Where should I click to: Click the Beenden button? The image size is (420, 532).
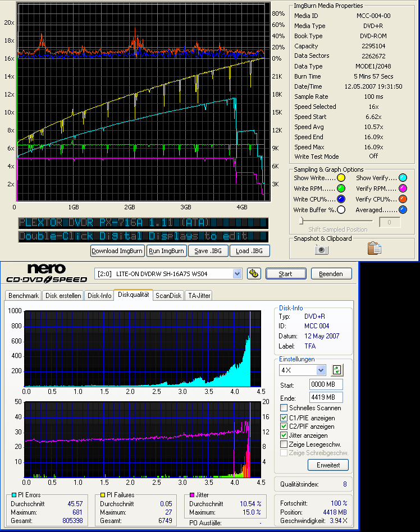coord(331,273)
